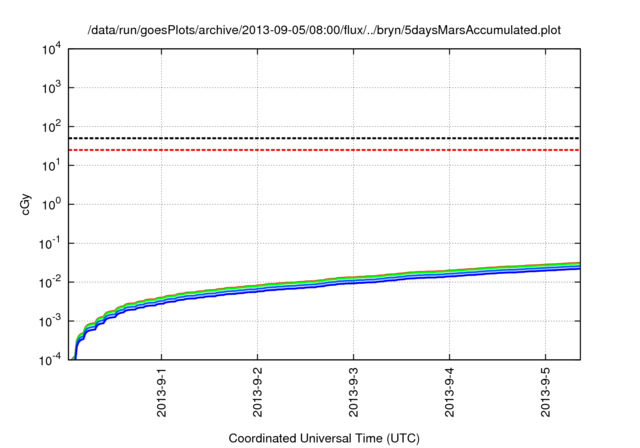
Task: Click the Coordinated Universal Time axis title
Action: point(324,438)
